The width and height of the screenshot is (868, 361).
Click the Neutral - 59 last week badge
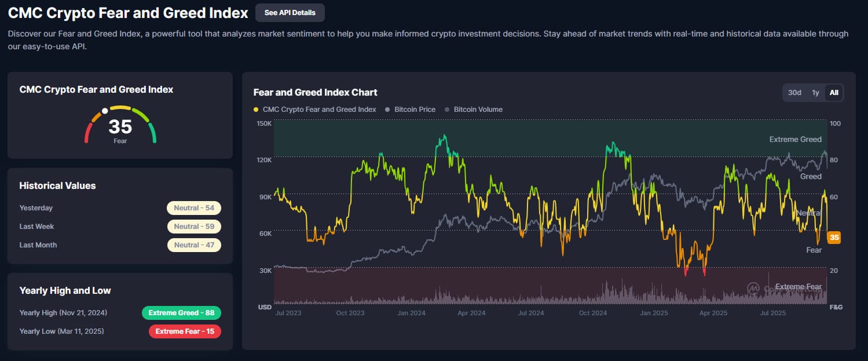coord(194,227)
